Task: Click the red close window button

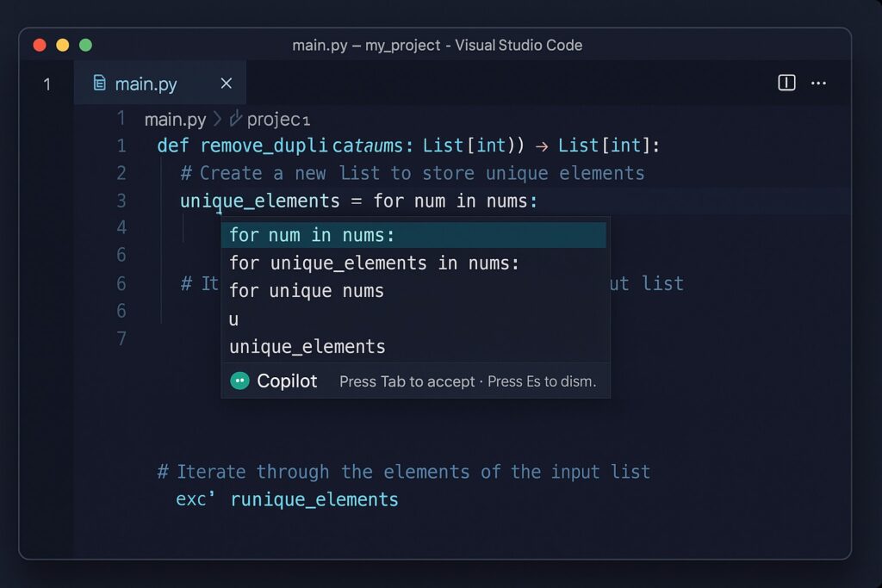Action: 40,45
